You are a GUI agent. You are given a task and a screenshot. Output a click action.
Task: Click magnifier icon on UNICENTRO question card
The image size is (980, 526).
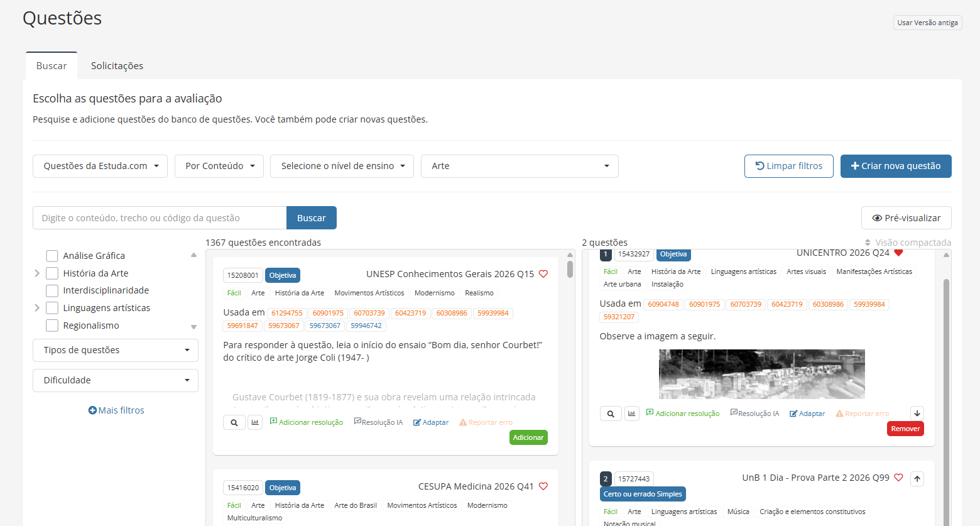coord(611,414)
